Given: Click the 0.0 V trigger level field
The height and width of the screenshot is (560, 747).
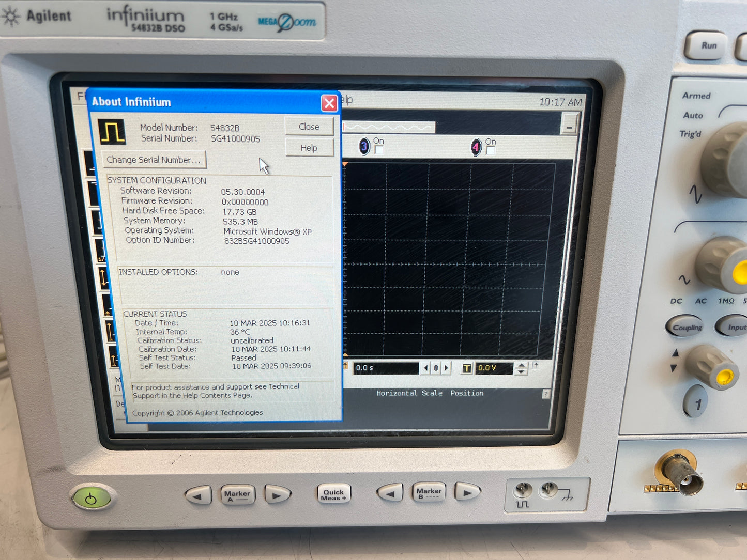Looking at the screenshot, I should point(493,368).
